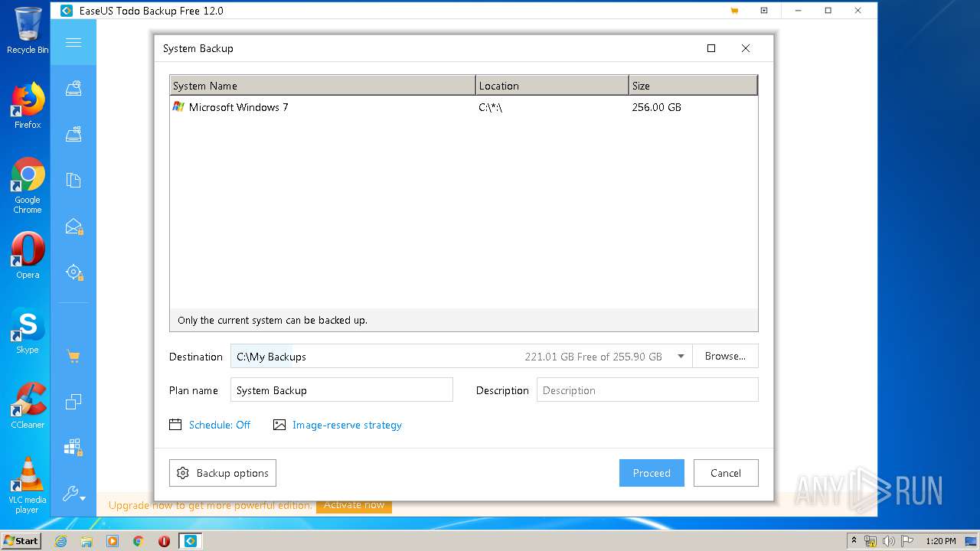The width and height of the screenshot is (980, 551).
Task: Open Opera desktop shortcut
Action: pyautogui.click(x=28, y=256)
